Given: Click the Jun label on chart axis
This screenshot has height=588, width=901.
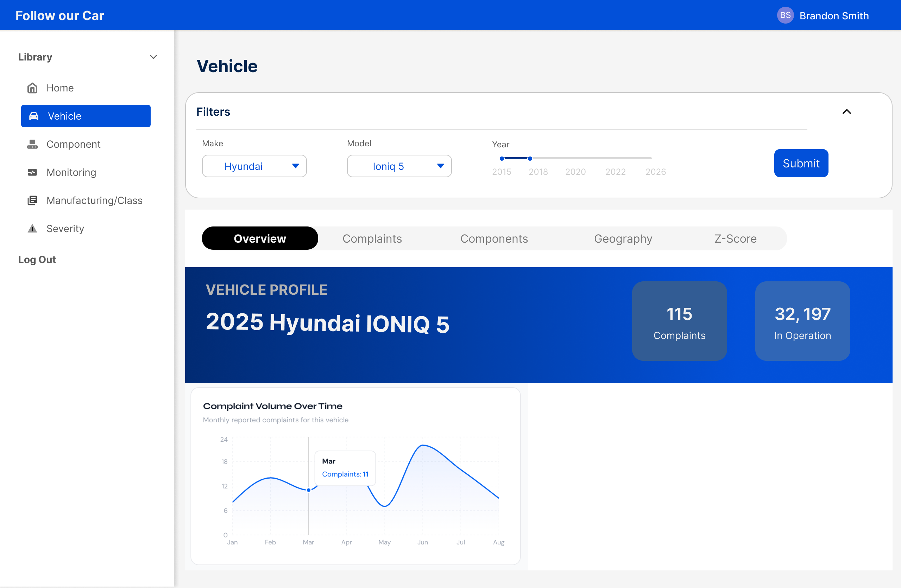Looking at the screenshot, I should point(422,542).
